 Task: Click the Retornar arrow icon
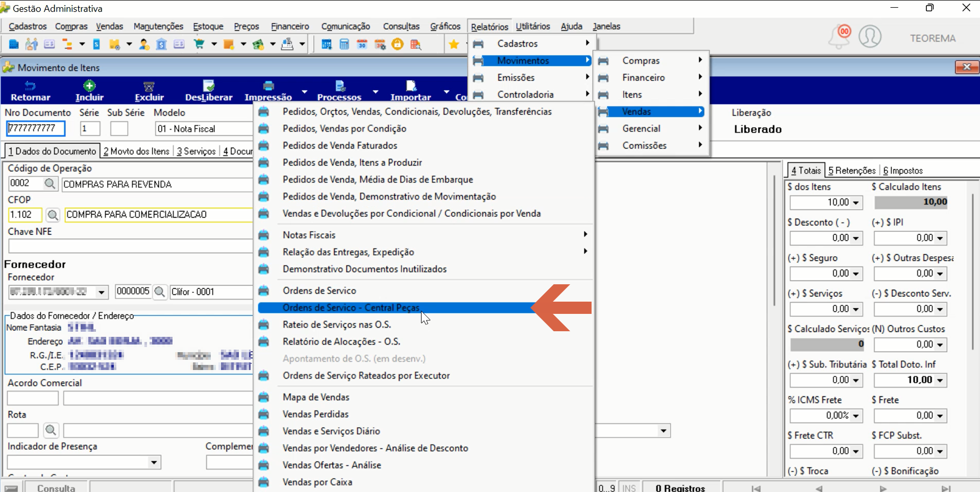point(30,86)
